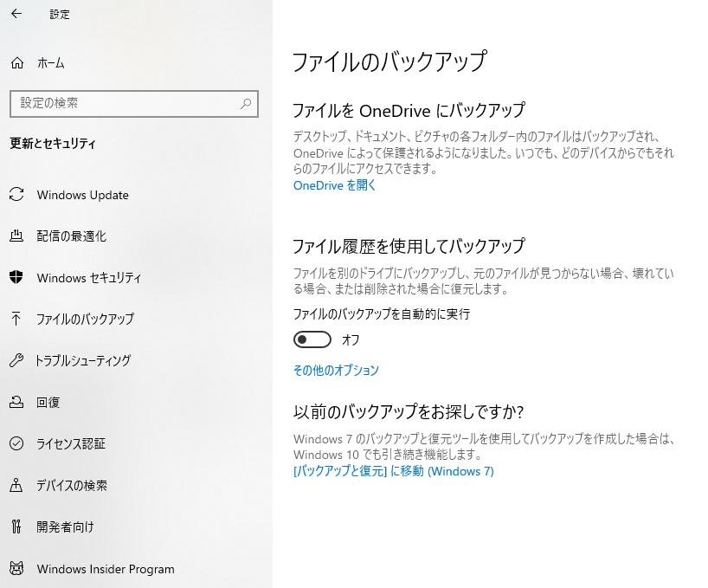This screenshot has width=708, height=588.
Task: Click [バックアップと復元] に移動 (Windows 7) link
Action: 393,471
